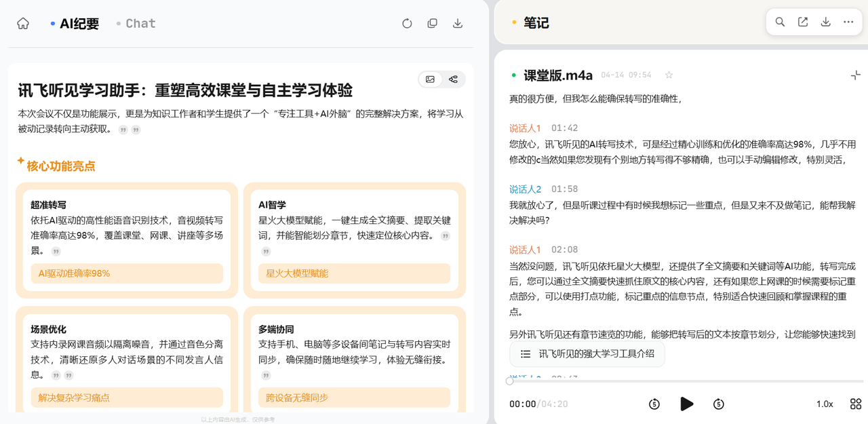Search within the 笔记 panel
This screenshot has height=424, width=868.
(780, 22)
